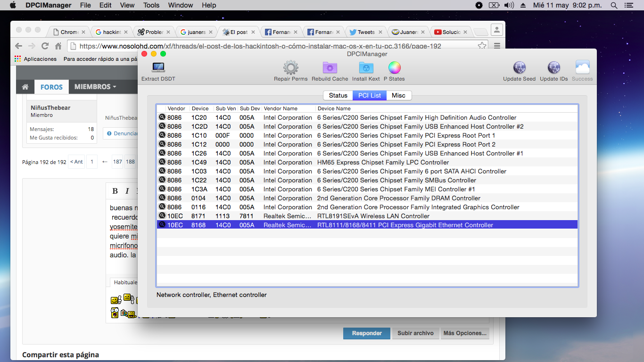
Task: Switch to the Tweets tab in Chrome
Action: click(366, 32)
